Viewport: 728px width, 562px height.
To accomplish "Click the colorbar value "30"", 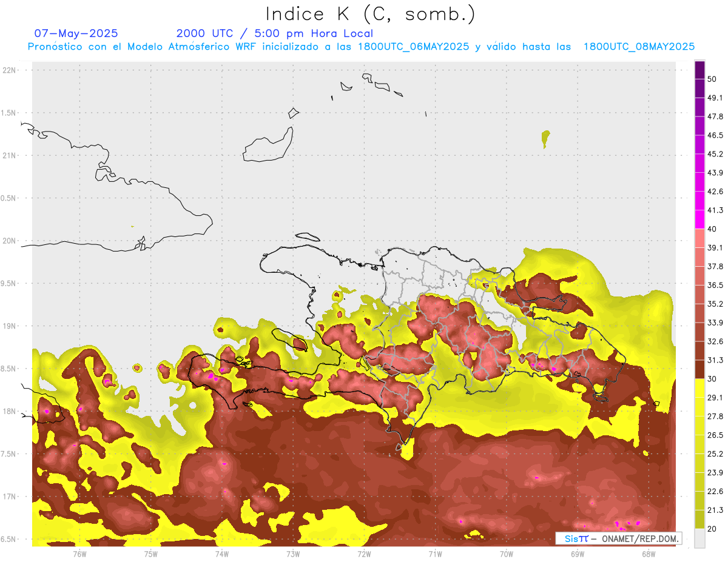I will point(712,379).
